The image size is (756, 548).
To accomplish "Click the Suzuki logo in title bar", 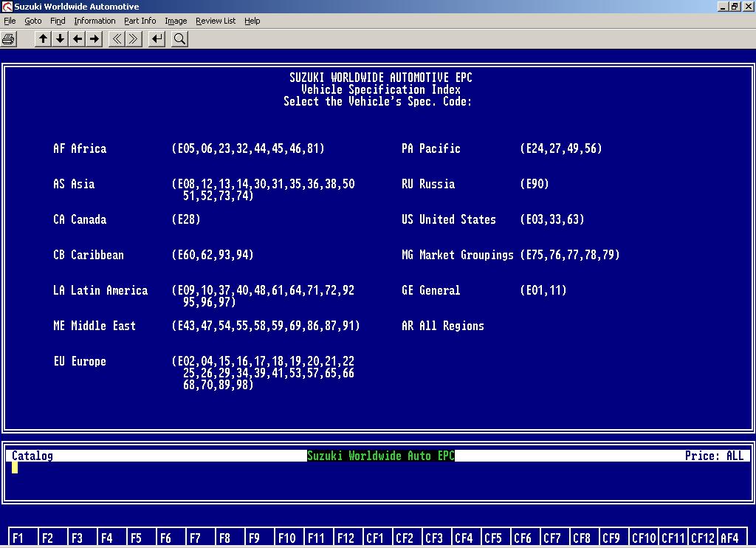I will coord(7,7).
